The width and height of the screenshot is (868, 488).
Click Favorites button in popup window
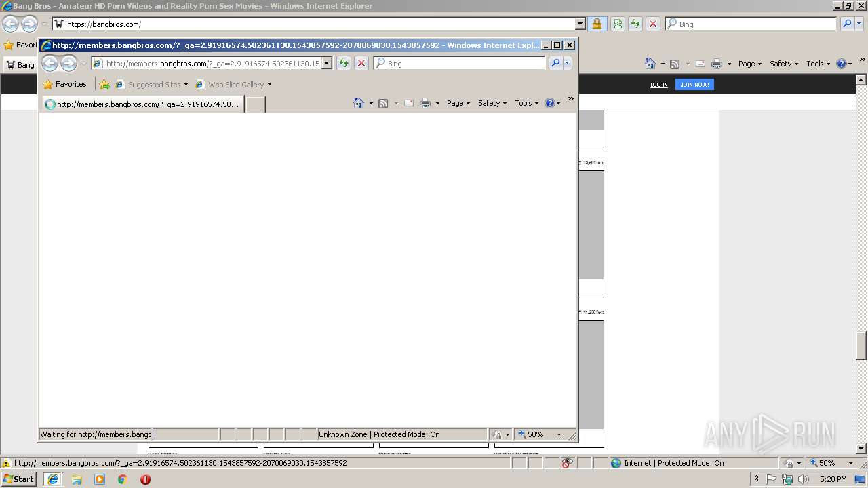coord(64,85)
